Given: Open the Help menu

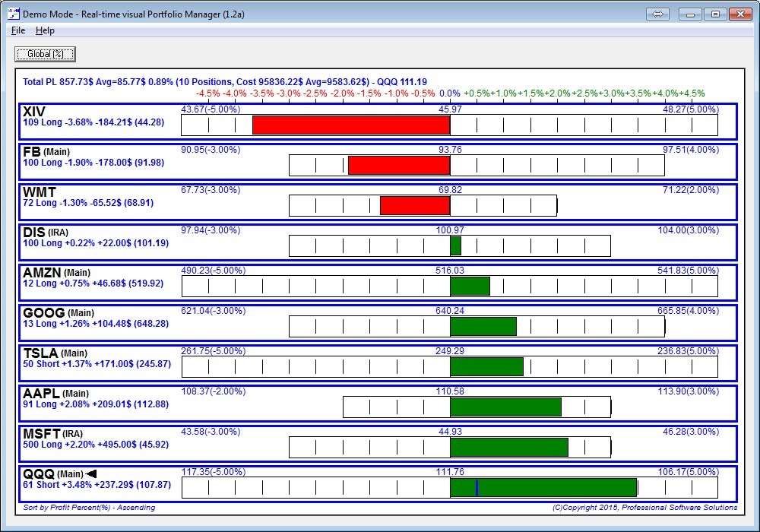Looking at the screenshot, I should (45, 30).
